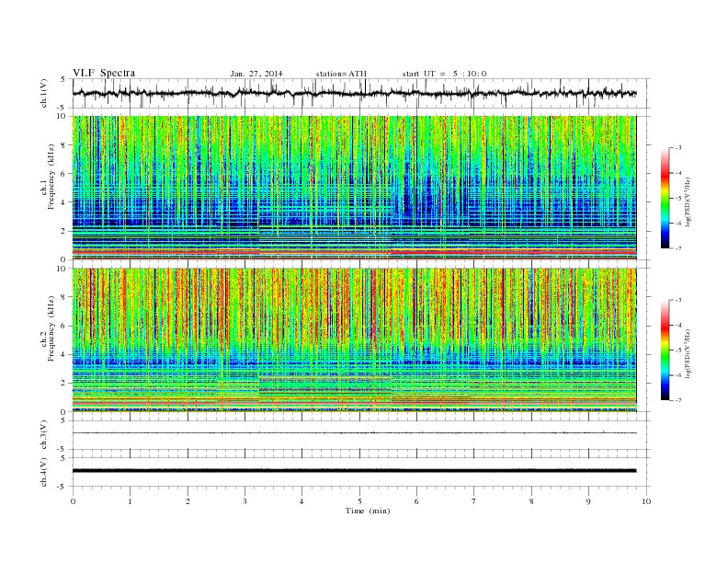Click the "-3" tick on the ch.1 colorbar

point(677,148)
